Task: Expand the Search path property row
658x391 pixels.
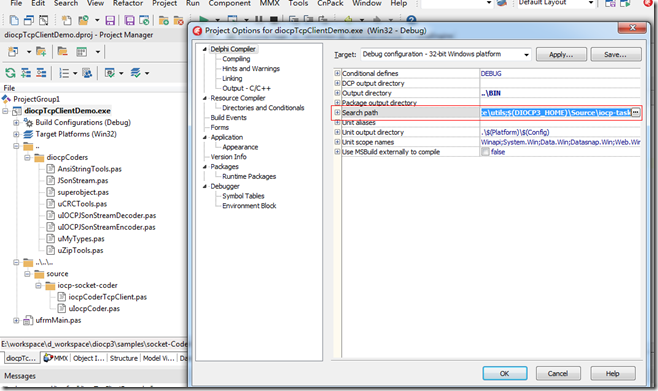Action: pos(337,112)
